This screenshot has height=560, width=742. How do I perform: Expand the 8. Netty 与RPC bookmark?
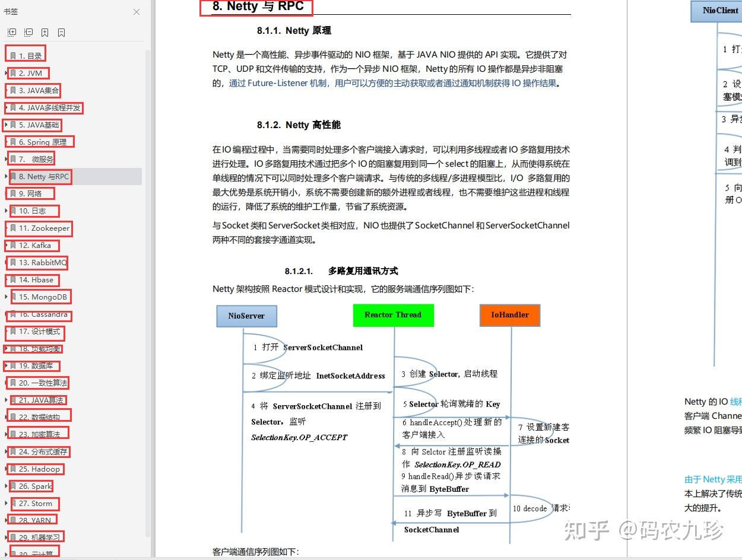point(5,176)
